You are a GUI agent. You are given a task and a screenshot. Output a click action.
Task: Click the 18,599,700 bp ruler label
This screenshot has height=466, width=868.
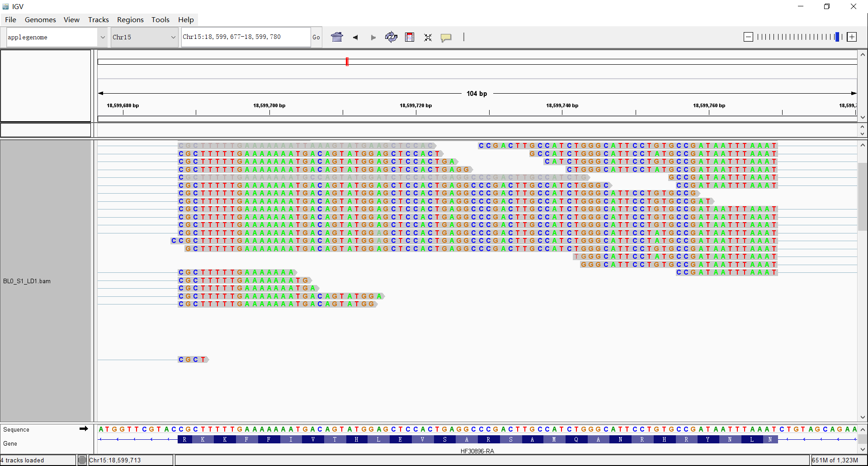(x=269, y=105)
